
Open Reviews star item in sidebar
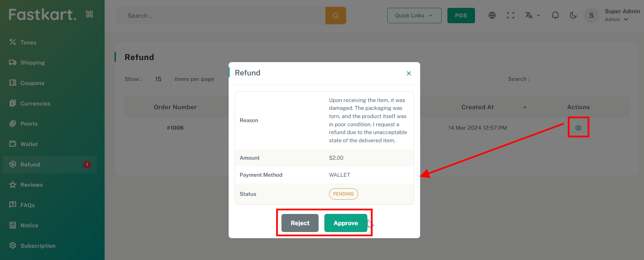click(x=31, y=185)
